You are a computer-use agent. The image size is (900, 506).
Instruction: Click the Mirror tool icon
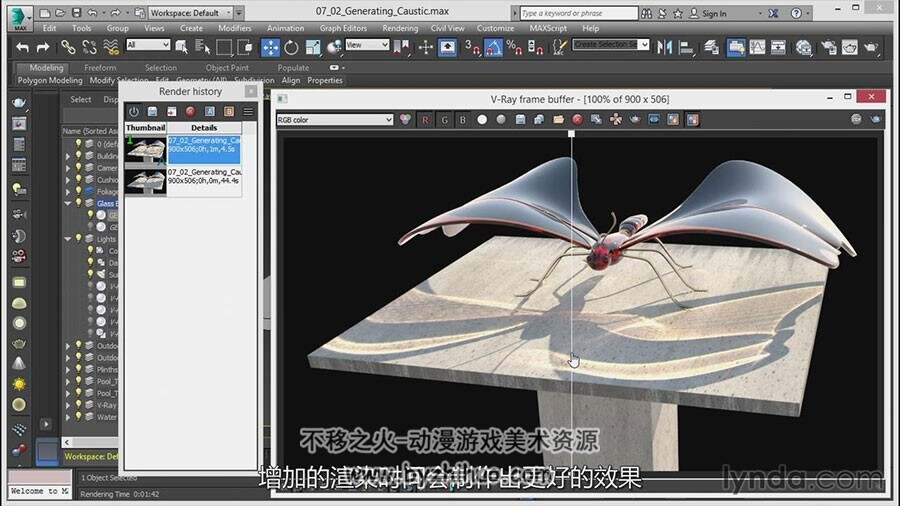(664, 47)
